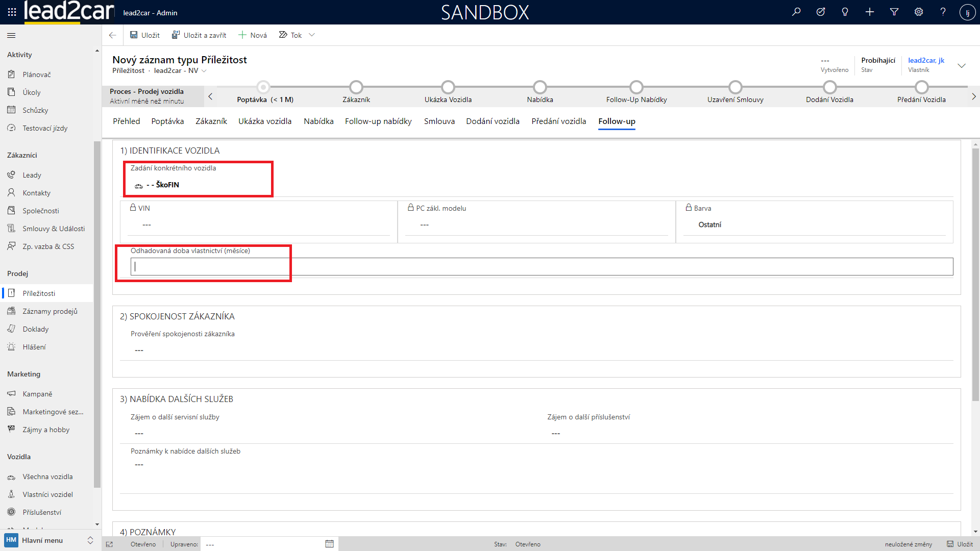Select the Zákazník process stage circle

(356, 87)
